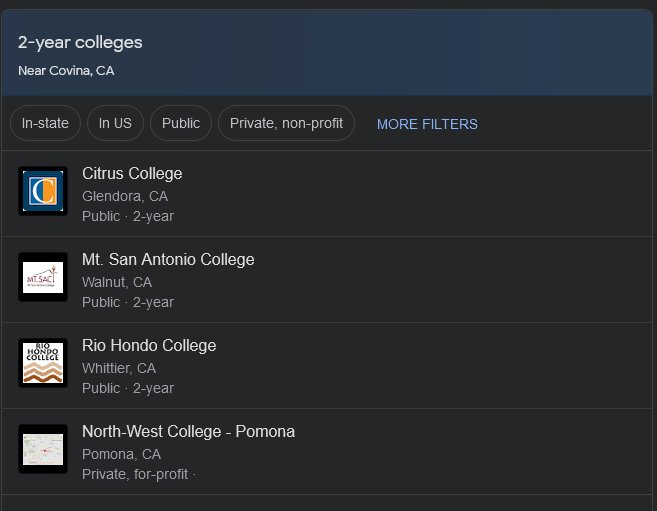Toggle the In US filter chip
Screen dimensions: 657x511
(115, 123)
